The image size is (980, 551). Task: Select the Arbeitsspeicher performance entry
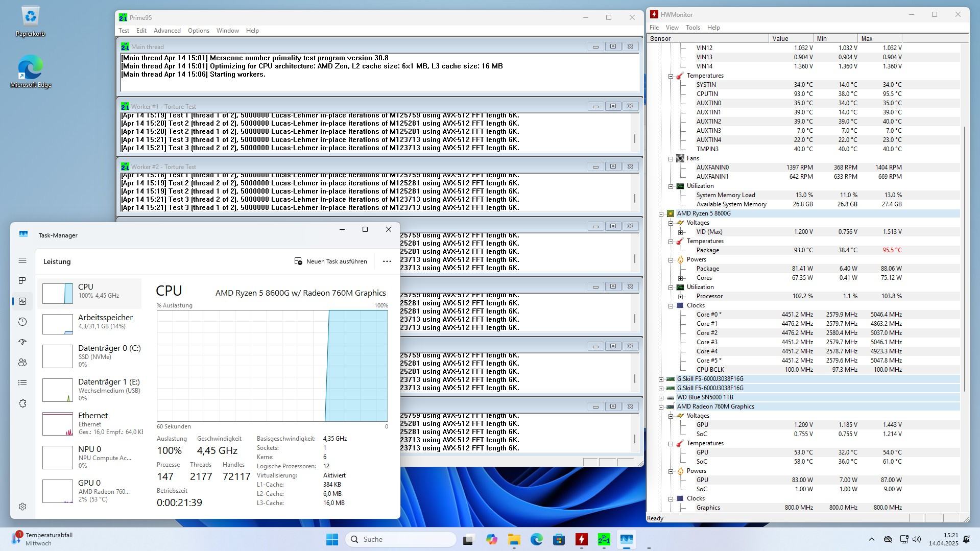[x=90, y=324]
